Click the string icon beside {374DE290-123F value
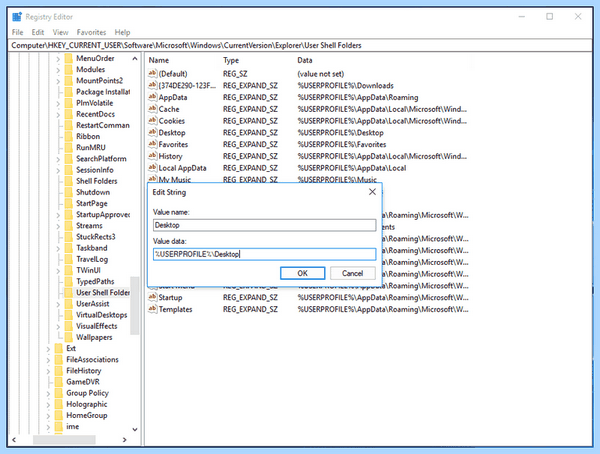The width and height of the screenshot is (600, 454). click(x=152, y=85)
